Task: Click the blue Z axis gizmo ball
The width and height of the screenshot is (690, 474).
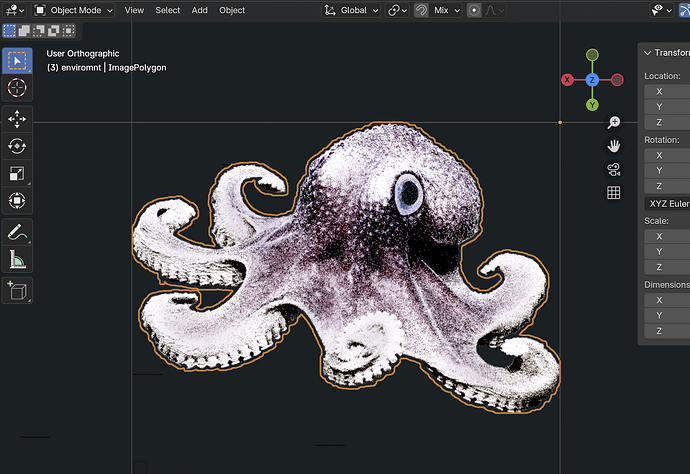Action: pos(592,80)
